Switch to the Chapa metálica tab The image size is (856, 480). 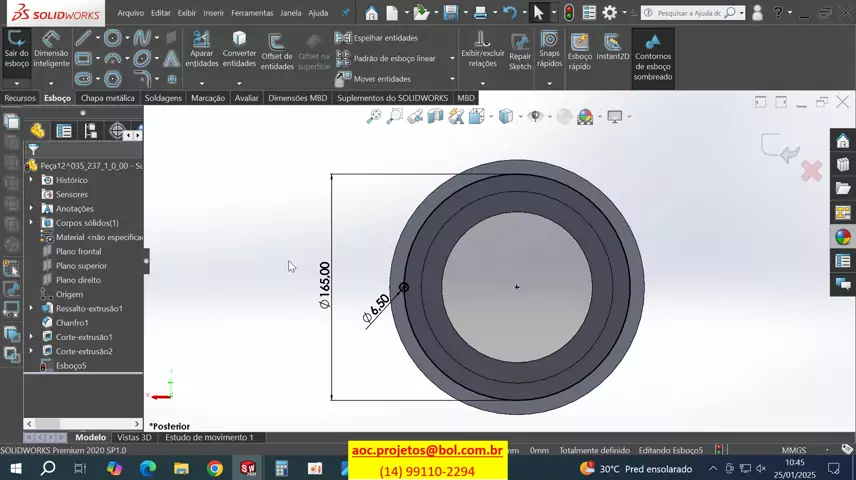(107, 98)
